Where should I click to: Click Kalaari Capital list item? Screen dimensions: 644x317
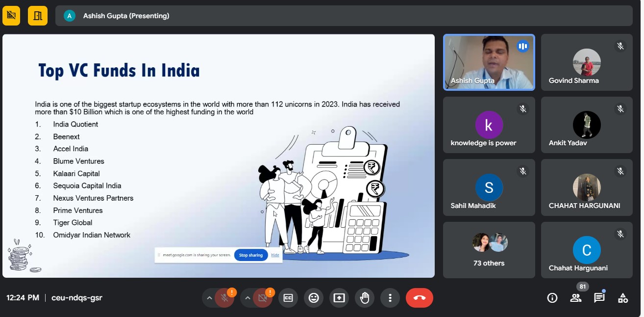click(76, 173)
